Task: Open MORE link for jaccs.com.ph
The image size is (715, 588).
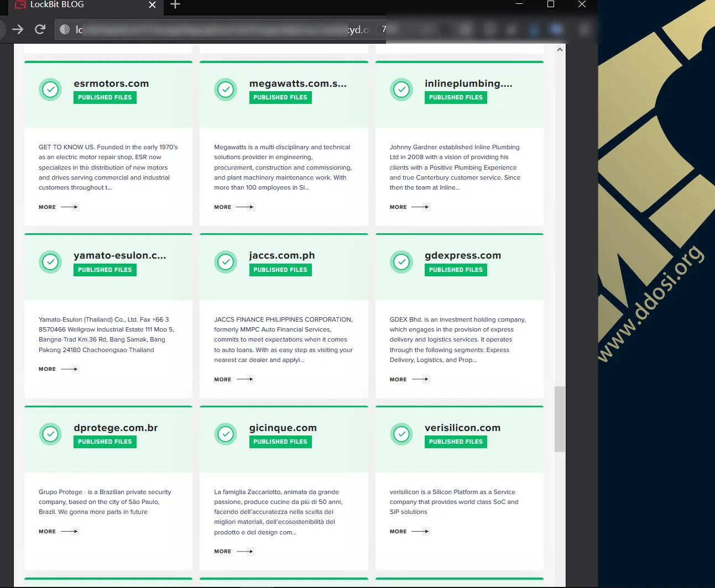Action: point(234,380)
